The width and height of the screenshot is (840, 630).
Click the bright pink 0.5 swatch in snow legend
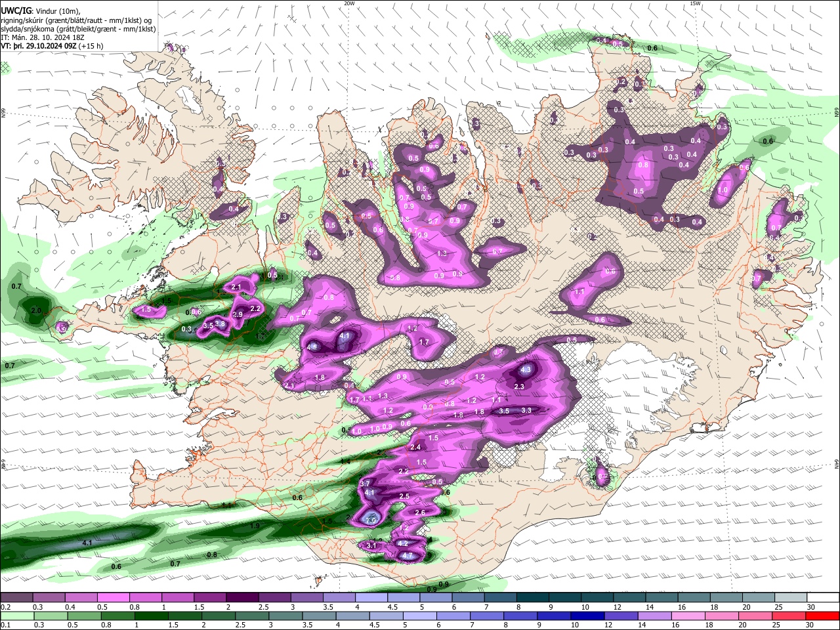click(x=113, y=597)
